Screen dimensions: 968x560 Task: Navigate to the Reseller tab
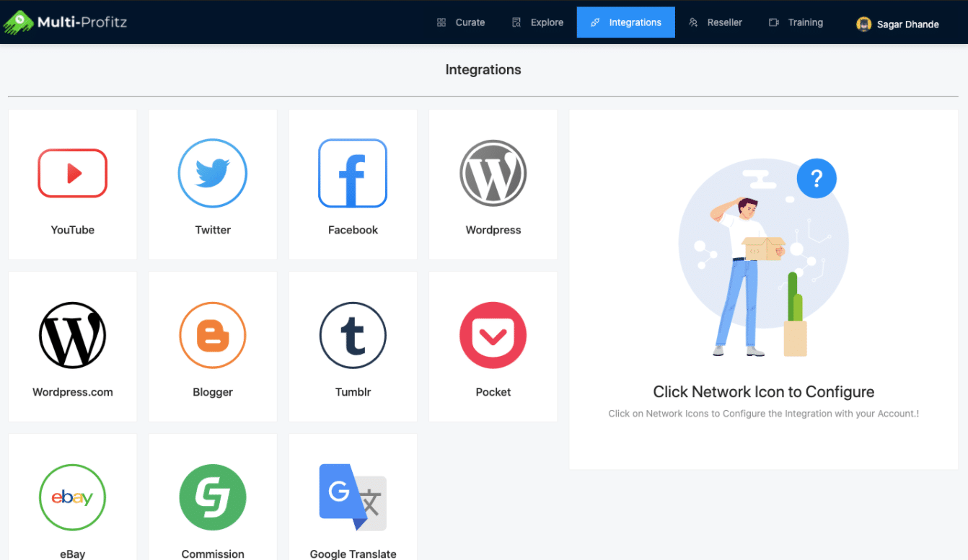[716, 22]
